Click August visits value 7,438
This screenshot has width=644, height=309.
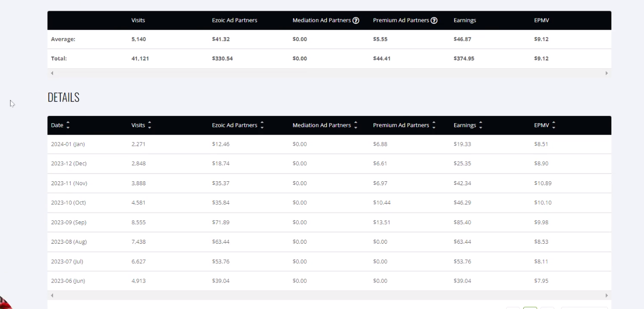coord(138,242)
